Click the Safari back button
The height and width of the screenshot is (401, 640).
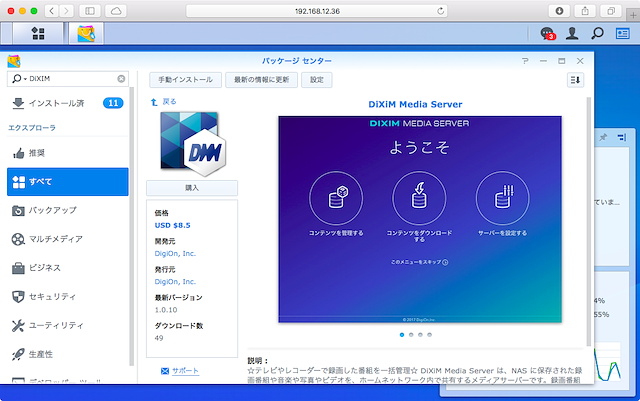tap(51, 11)
